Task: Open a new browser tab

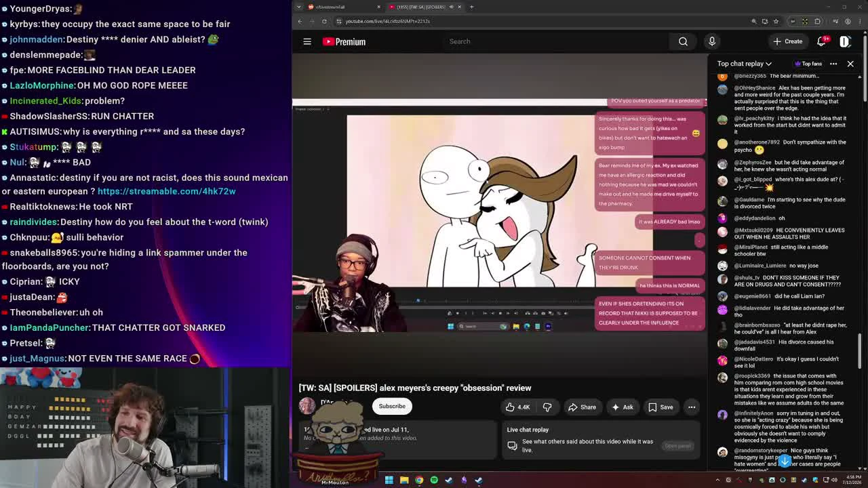Action: 472,7
